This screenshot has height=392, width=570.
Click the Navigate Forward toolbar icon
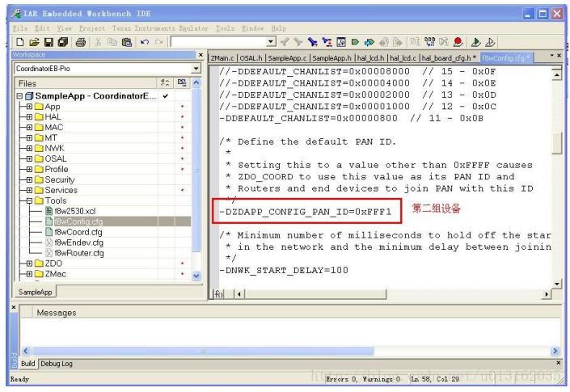(x=398, y=42)
